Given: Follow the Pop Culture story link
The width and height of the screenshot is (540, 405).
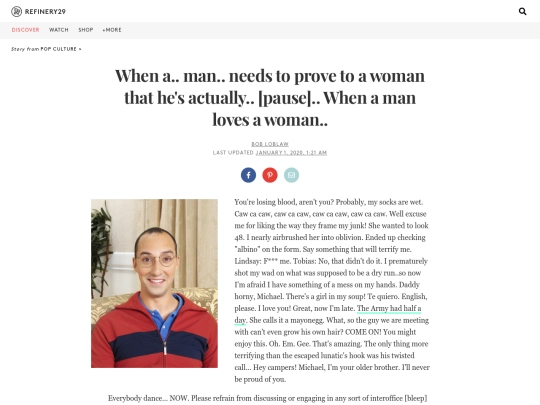Looking at the screenshot, I should [59, 49].
